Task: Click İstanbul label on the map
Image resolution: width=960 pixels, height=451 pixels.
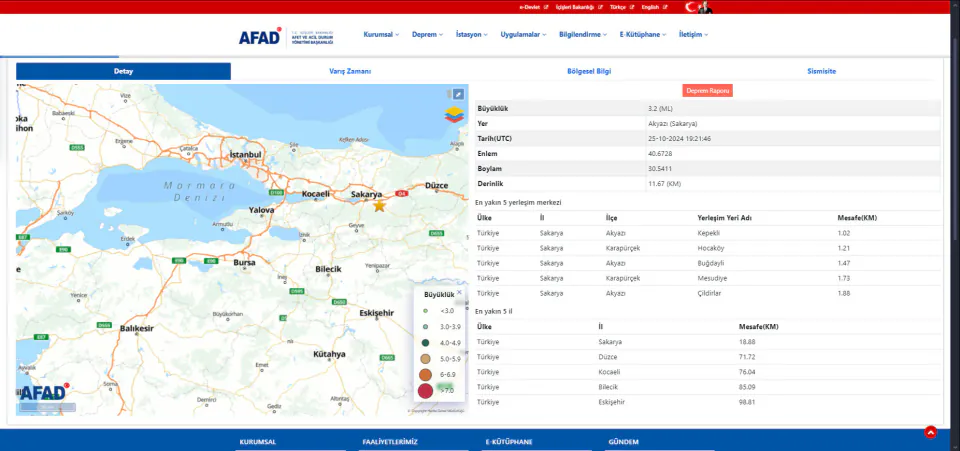Action: (x=246, y=155)
